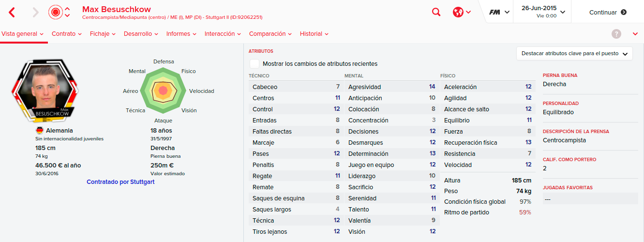
Task: Open the Stuttgart club badge icon
Action: (x=56, y=12)
